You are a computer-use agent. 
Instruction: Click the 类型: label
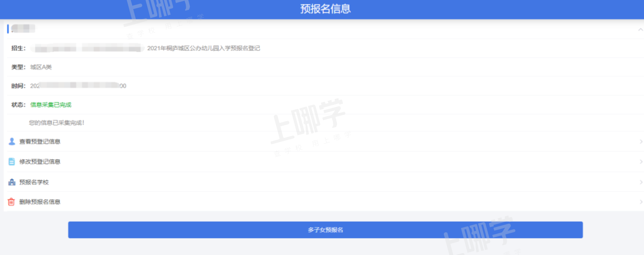[19, 67]
